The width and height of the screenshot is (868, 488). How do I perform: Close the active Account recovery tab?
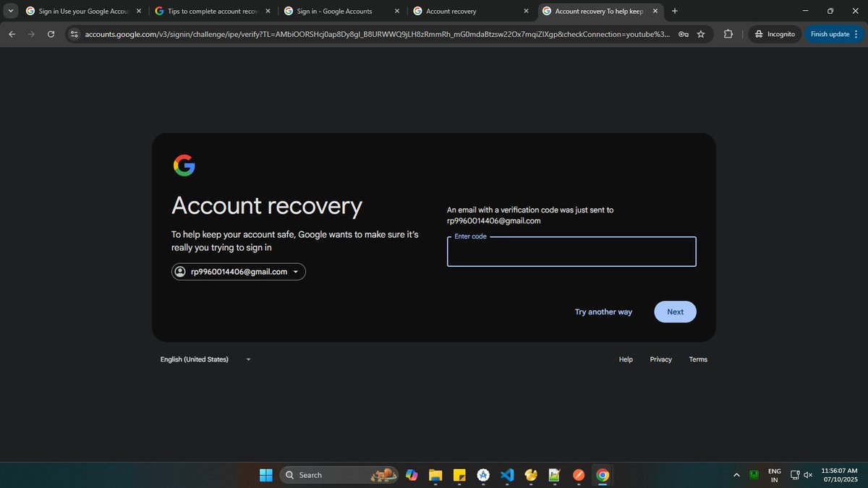pyautogui.click(x=655, y=11)
